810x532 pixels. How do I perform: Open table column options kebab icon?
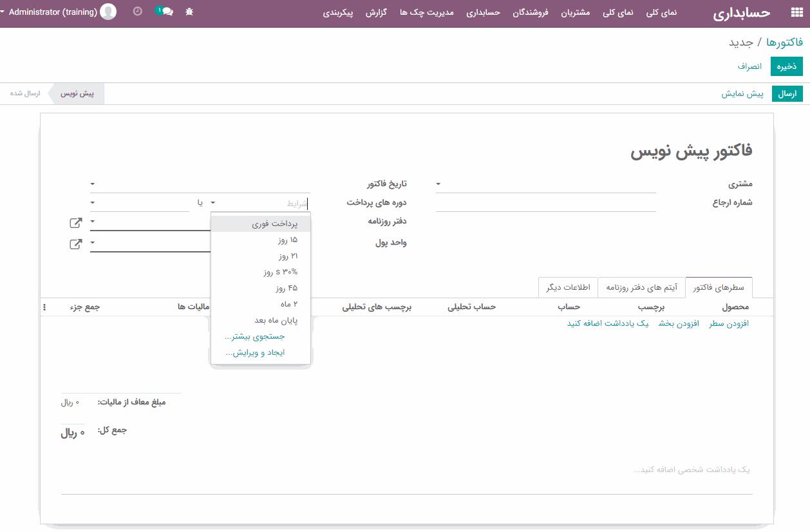click(44, 307)
